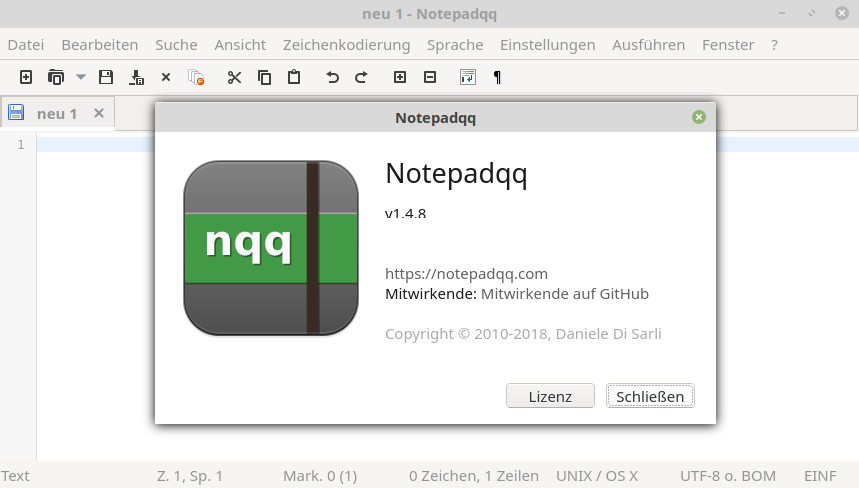Click the Redo arrow icon

362,77
